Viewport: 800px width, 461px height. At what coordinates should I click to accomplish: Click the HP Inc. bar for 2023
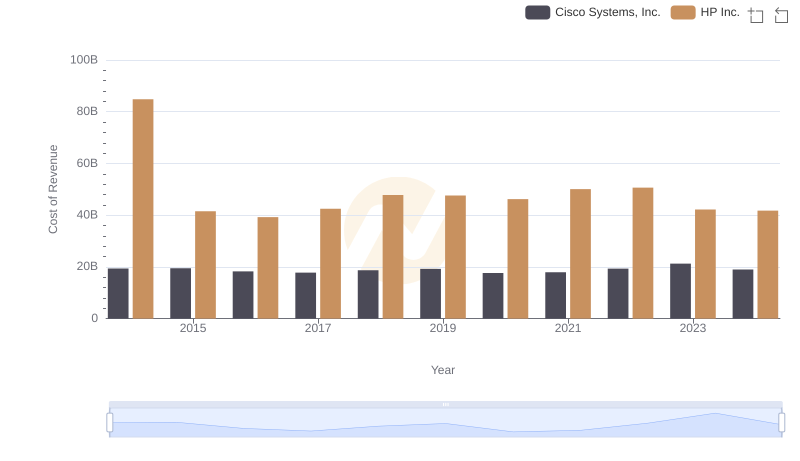point(705,264)
